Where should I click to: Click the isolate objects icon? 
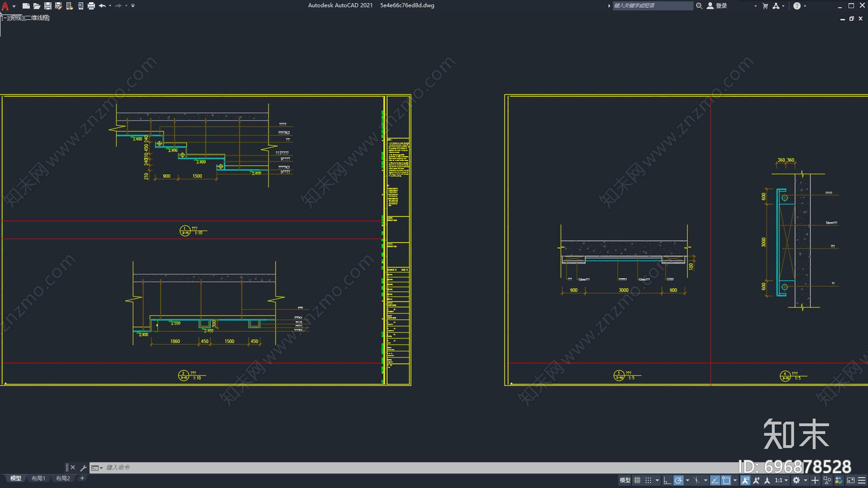click(x=827, y=480)
